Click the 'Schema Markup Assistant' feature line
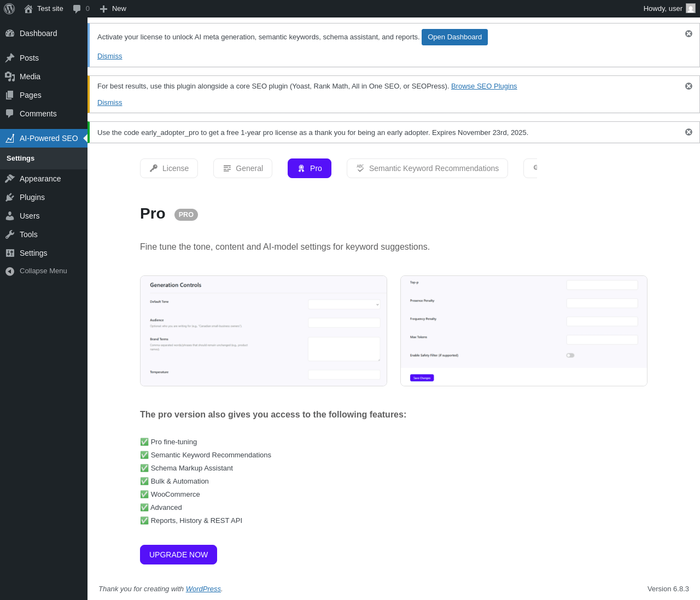The width and height of the screenshot is (700, 600). pyautogui.click(x=186, y=468)
